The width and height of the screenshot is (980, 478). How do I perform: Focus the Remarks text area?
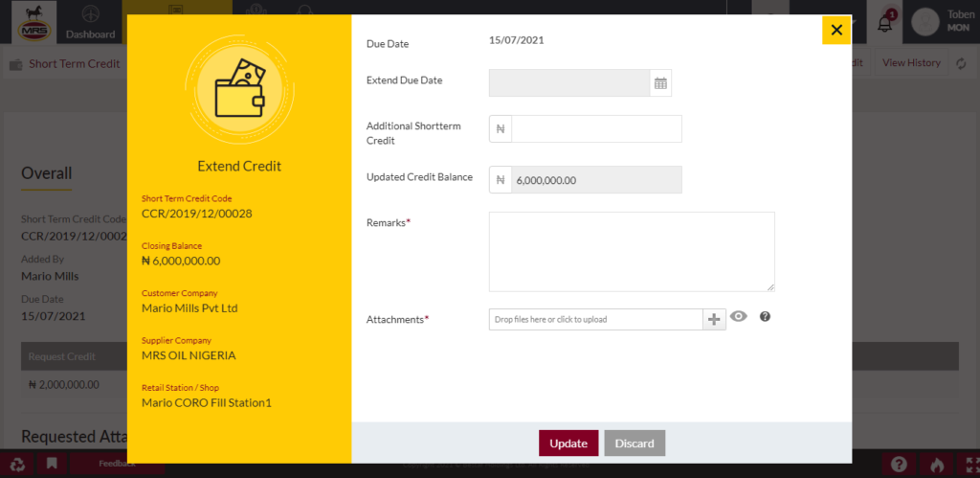coord(632,252)
